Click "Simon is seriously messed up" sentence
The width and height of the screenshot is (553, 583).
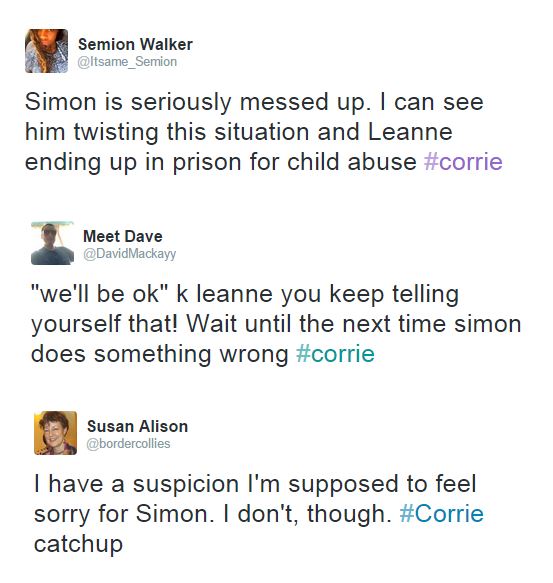[198, 102]
